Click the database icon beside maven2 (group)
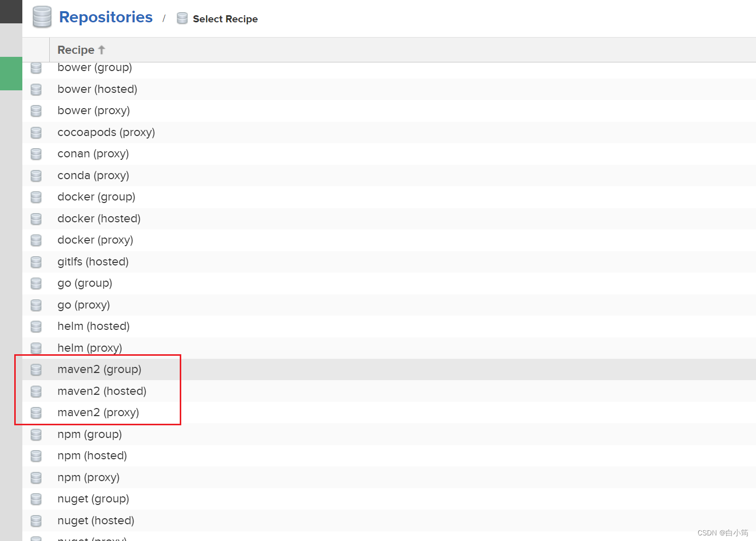 36,370
